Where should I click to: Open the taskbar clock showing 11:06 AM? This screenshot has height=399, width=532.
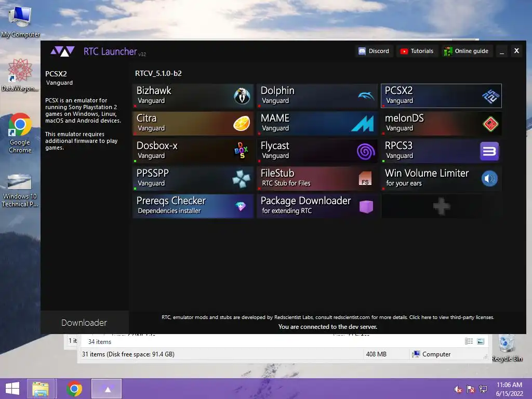[x=509, y=389]
